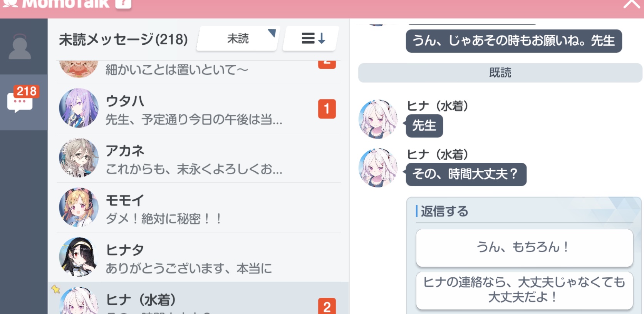Click Momoi's avatar thumbnail
Screen dimensions: 644x314
pos(79,207)
